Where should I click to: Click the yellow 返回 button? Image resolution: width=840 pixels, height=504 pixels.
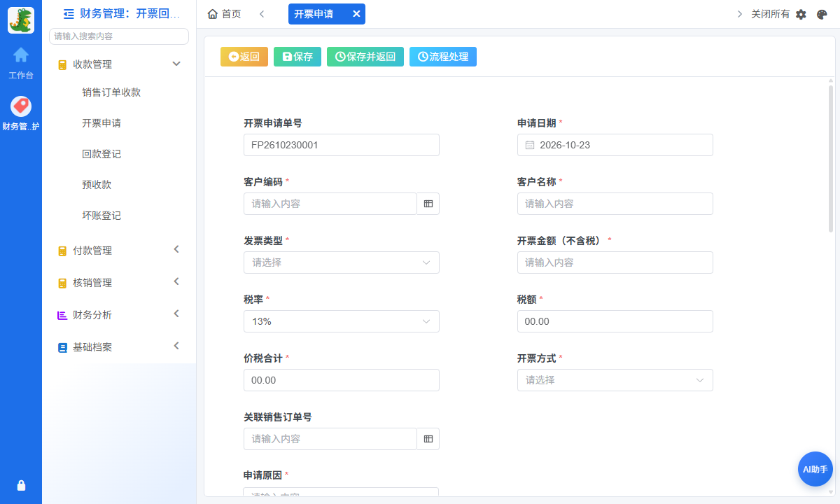244,57
